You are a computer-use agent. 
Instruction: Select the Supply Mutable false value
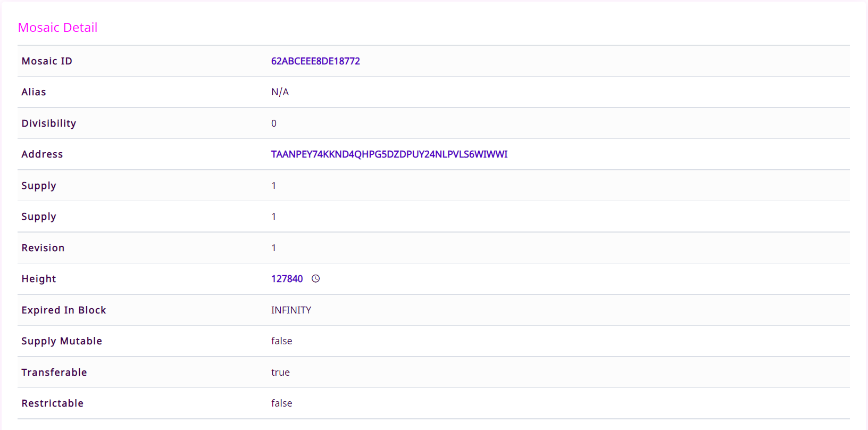(x=281, y=341)
